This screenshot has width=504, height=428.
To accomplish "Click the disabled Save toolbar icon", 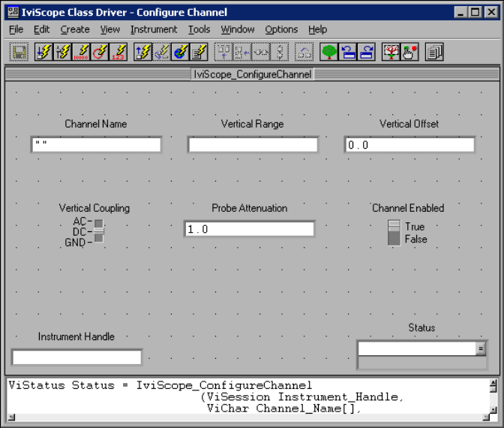I will point(19,52).
